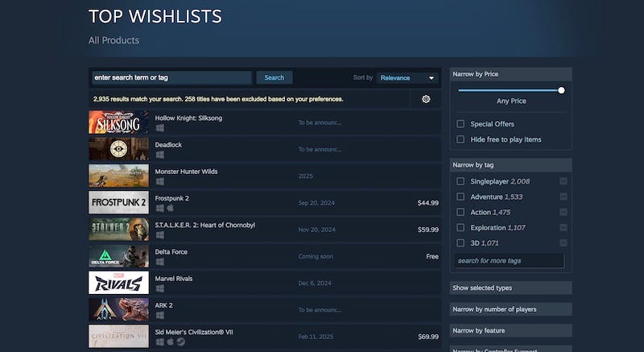
Task: Open search preferences gear icon
Action: 426,99
